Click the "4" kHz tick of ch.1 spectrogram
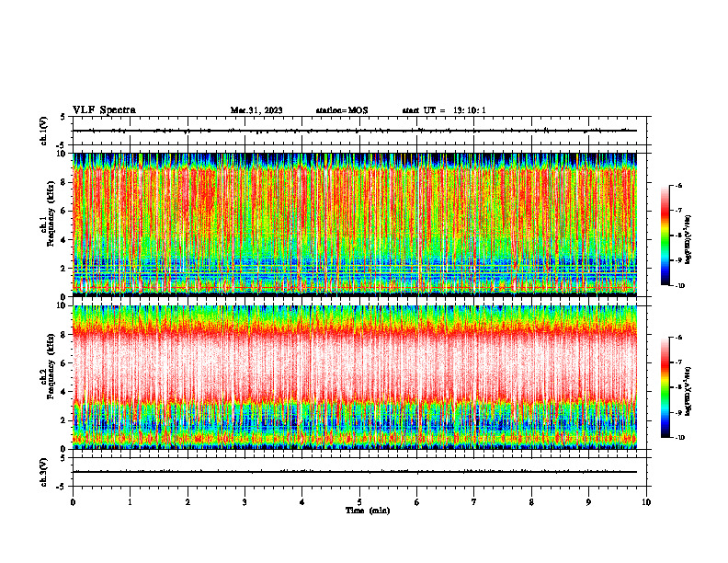Viewport: 728px width, 563px height. coord(64,240)
